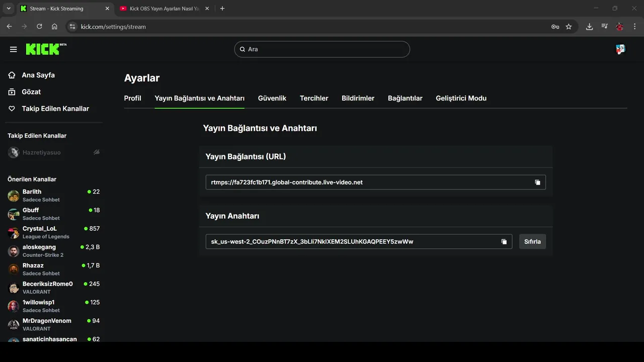Switch to the YouTube Kick OBS browser tab
The image size is (644, 362).
(165, 9)
